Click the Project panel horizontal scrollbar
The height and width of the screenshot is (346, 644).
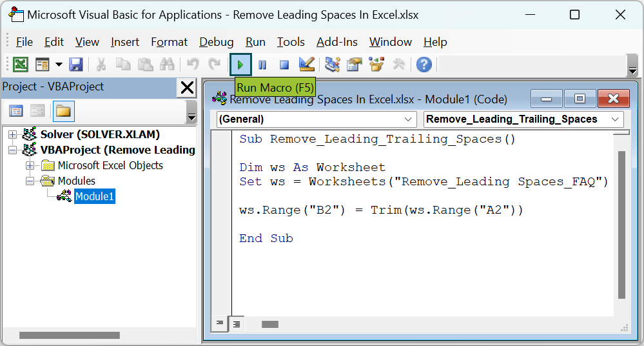click(70, 335)
